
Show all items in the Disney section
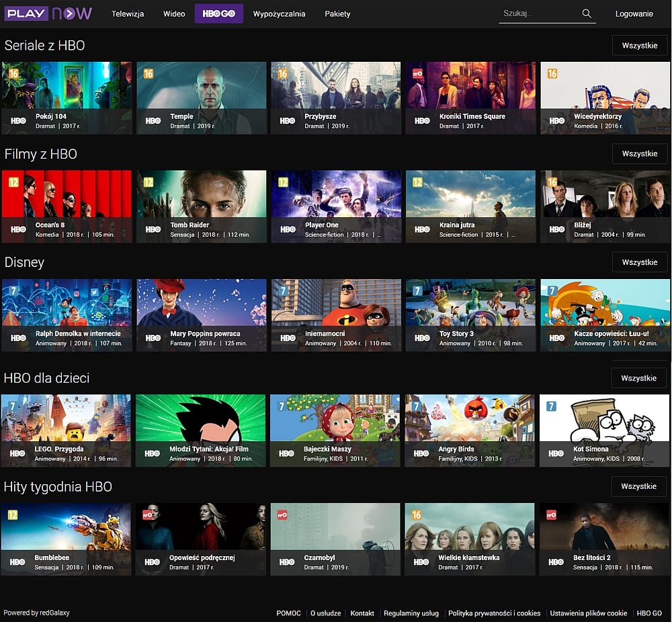[x=639, y=262]
